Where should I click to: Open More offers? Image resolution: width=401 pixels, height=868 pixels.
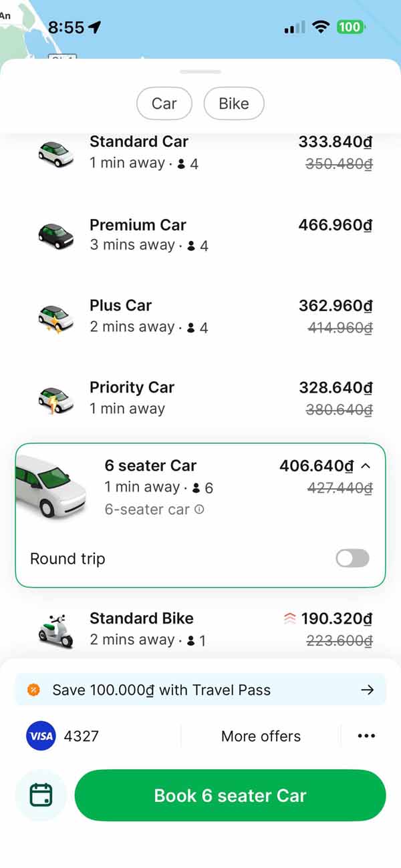pos(261,736)
